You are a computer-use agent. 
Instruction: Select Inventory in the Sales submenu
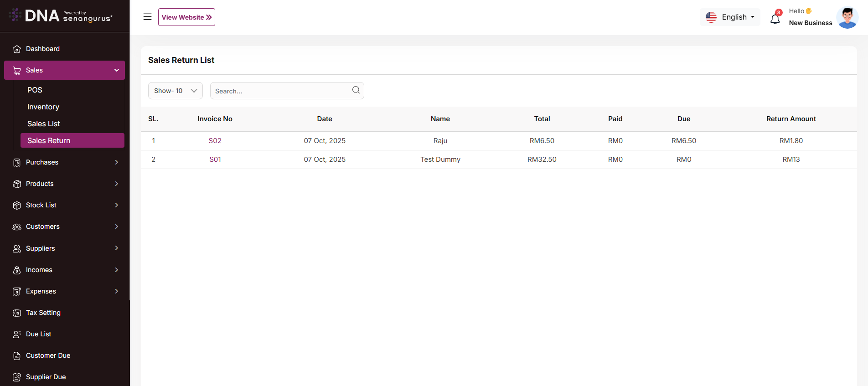click(43, 107)
